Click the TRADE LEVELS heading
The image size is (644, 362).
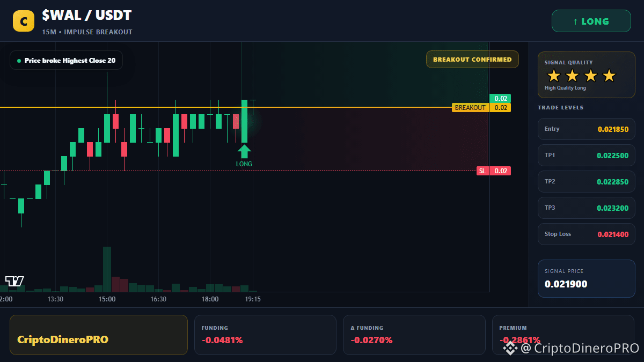pos(560,108)
